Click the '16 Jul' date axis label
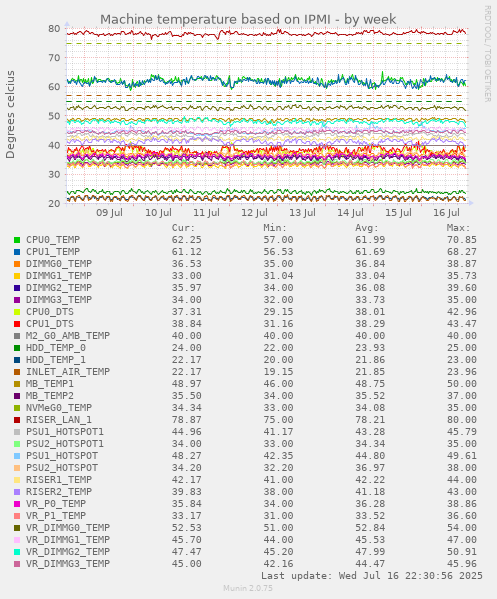Image resolution: width=497 pixels, height=599 pixels. pyautogui.click(x=446, y=212)
